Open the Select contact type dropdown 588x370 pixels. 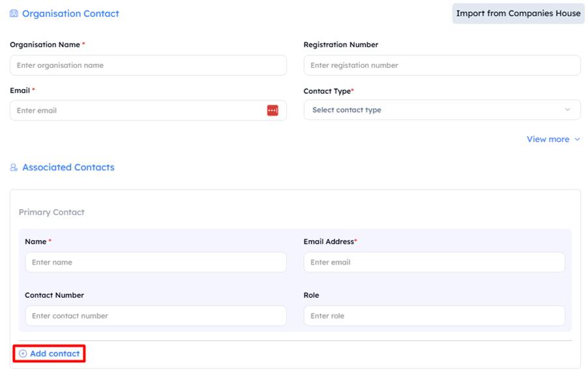(442, 110)
